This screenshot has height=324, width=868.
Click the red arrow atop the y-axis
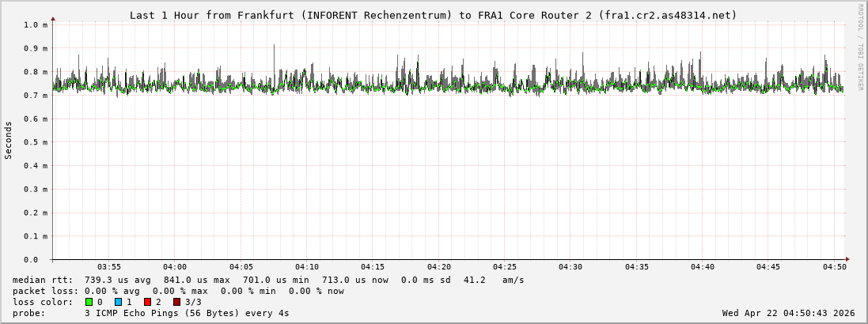pos(53,18)
